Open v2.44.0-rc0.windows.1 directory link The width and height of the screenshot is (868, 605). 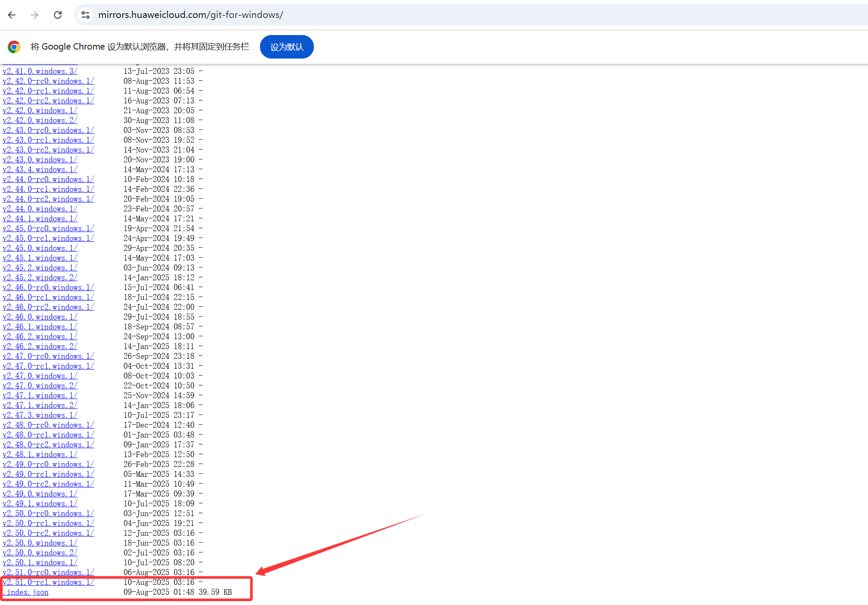(48, 179)
